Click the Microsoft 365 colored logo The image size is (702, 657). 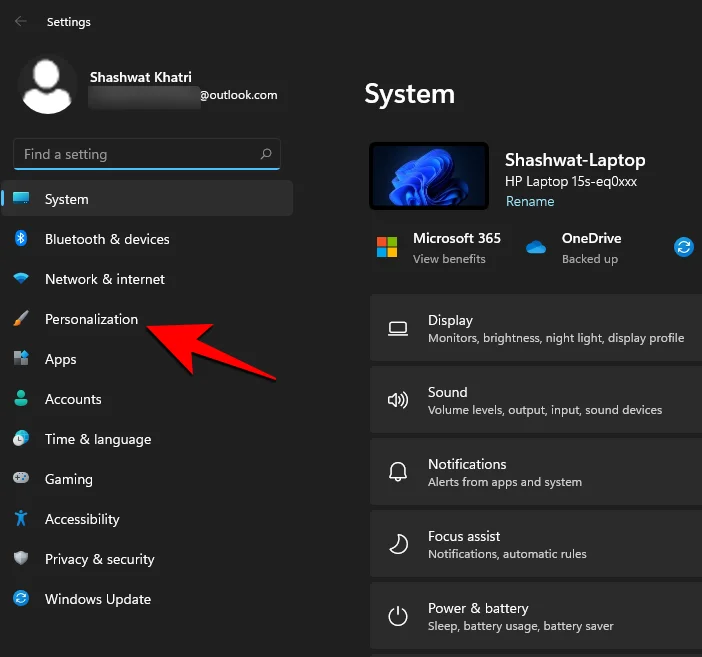[x=387, y=247]
